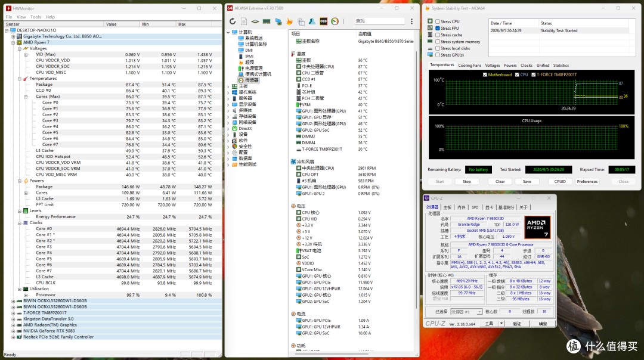Viewport: 644px width, 360px height.
Task: Click the sensor gauge icon in AIDA64 toolbar
Action: pyautogui.click(x=335, y=21)
